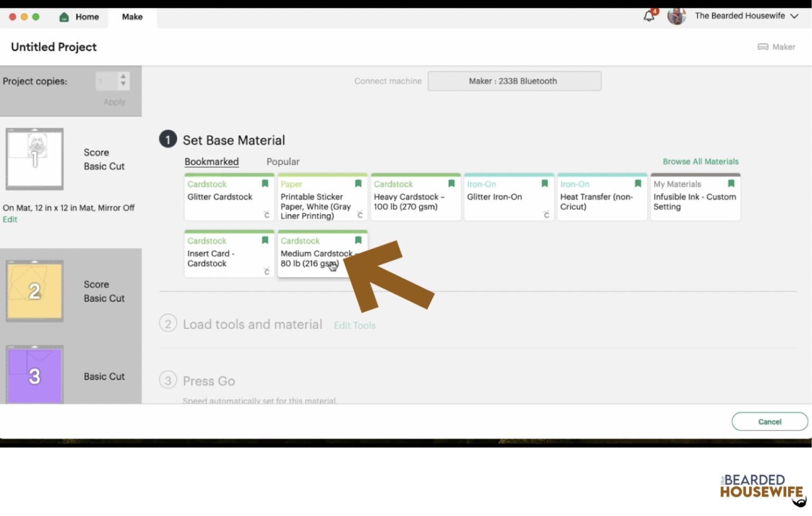Click bookmark icon on Insert Card tile
Image resolution: width=812 pixels, height=516 pixels.
pos(265,240)
